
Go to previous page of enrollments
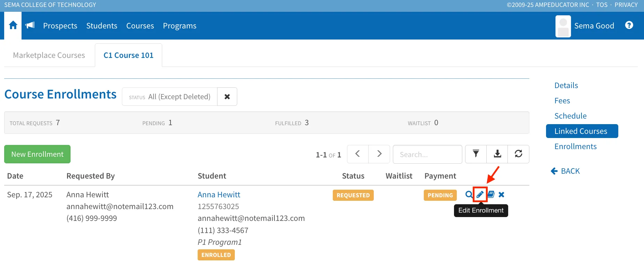point(358,154)
